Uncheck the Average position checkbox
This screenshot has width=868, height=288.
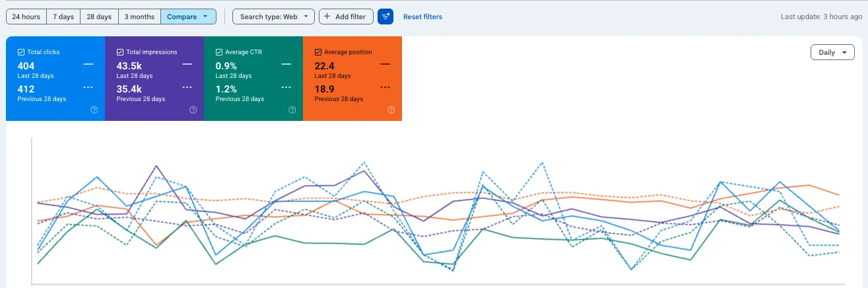(318, 52)
